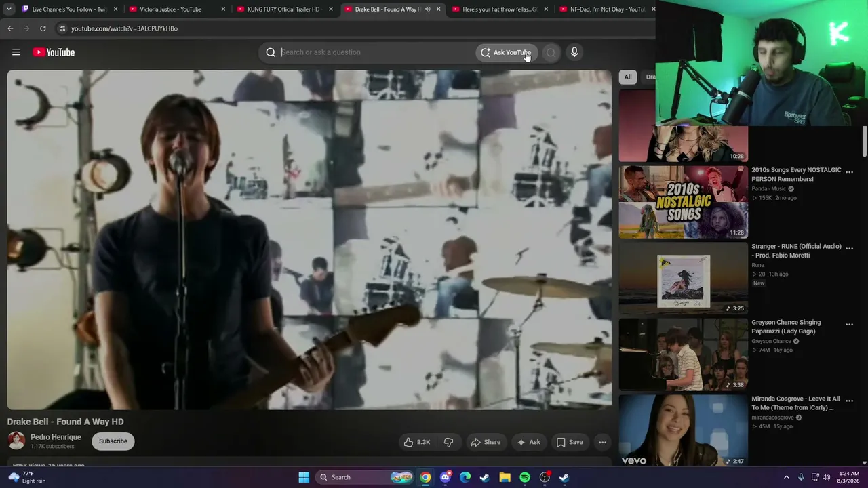Open the 2010s Nostalgic Songs thumbnail
The image size is (868, 488).
(683, 202)
